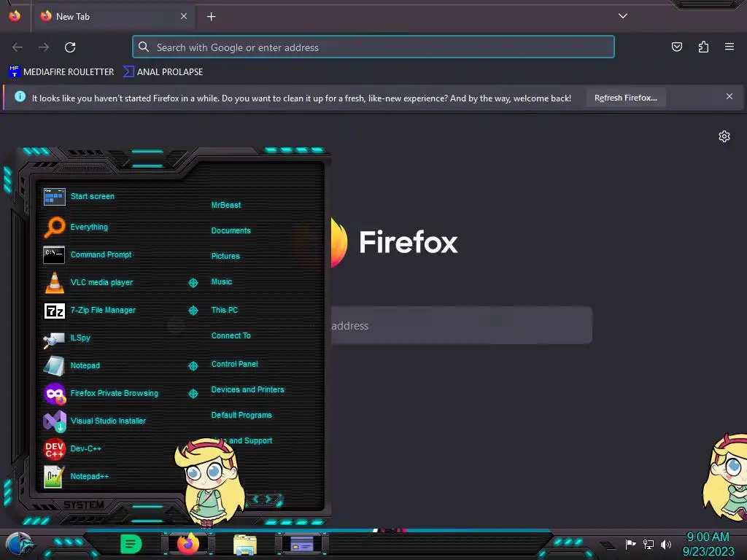Open the Firefox hamburger application menu
The width and height of the screenshot is (747, 560).
(x=729, y=47)
